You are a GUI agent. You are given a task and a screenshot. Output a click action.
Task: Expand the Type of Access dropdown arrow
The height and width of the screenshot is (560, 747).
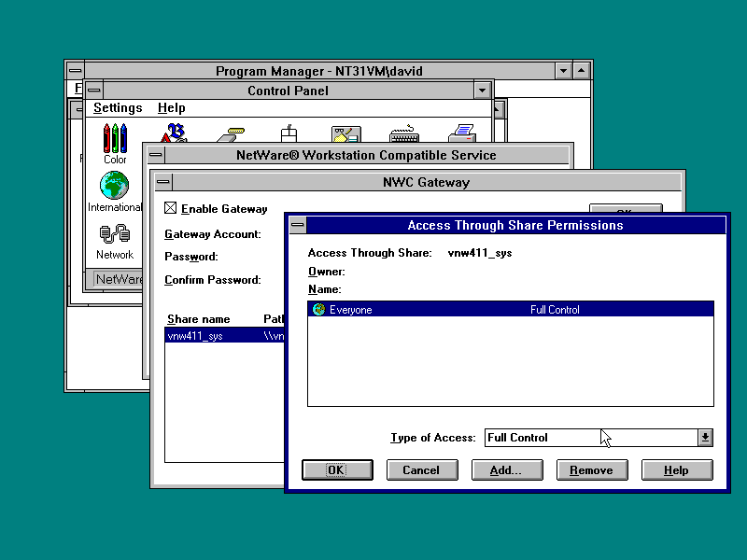tap(705, 438)
